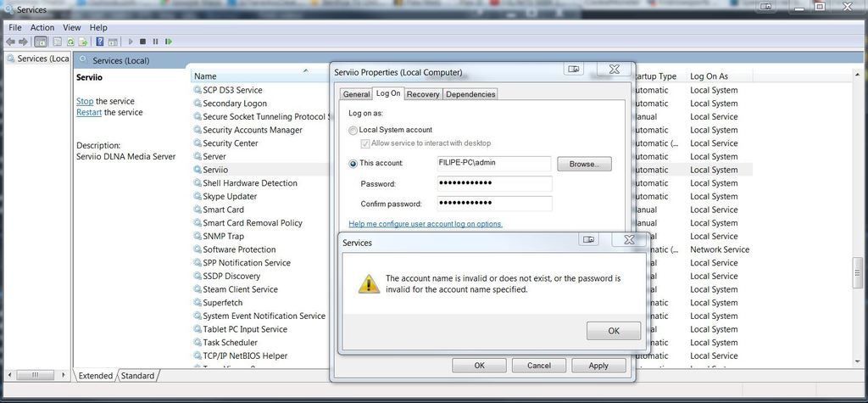868x403 pixels.
Task: Click gear icon beside Task Scheduler
Action: (x=198, y=343)
